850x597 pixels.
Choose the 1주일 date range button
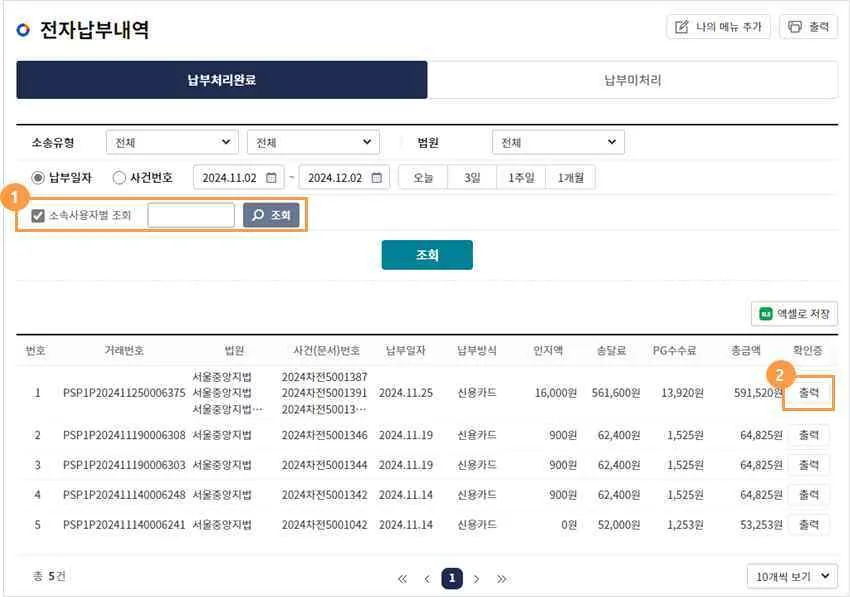521,177
